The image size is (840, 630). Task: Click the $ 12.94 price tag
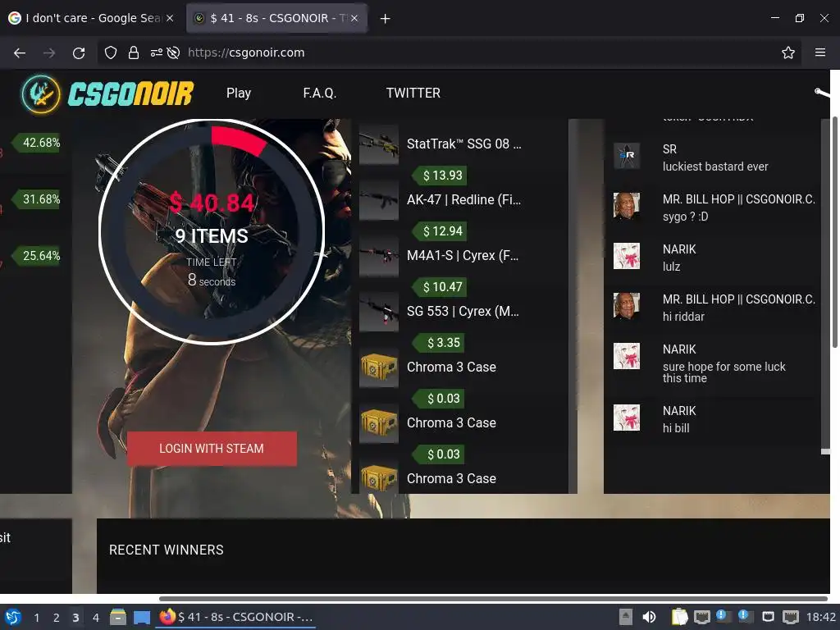point(440,231)
